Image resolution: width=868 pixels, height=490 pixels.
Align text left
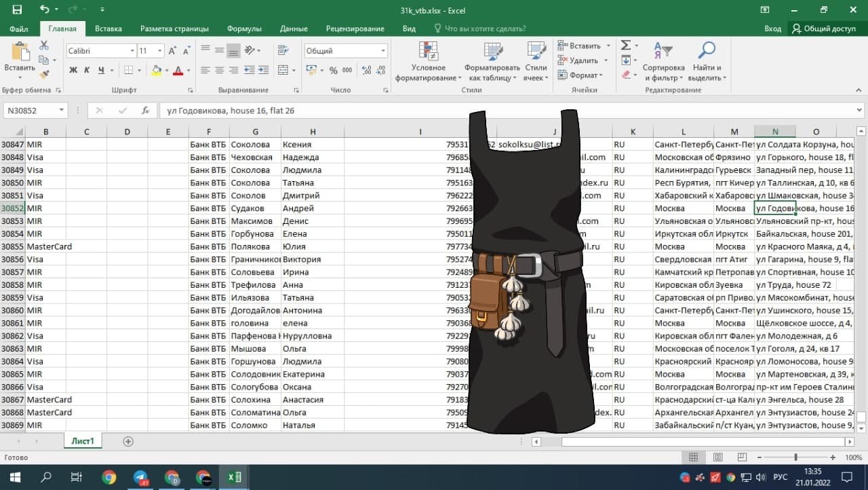point(205,70)
